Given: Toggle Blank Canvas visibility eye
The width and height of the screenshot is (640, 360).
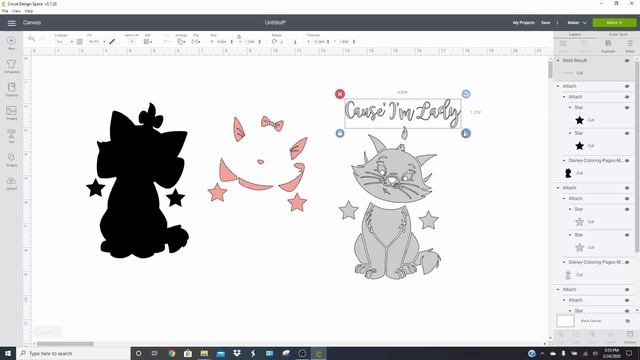Looking at the screenshot, I should (627, 321).
